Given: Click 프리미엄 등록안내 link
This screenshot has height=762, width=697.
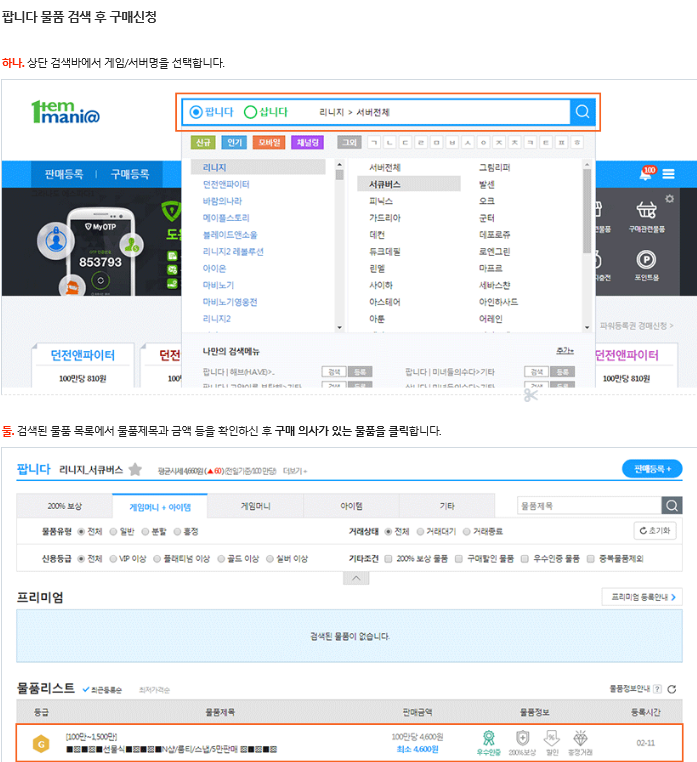Looking at the screenshot, I should (x=642, y=597).
